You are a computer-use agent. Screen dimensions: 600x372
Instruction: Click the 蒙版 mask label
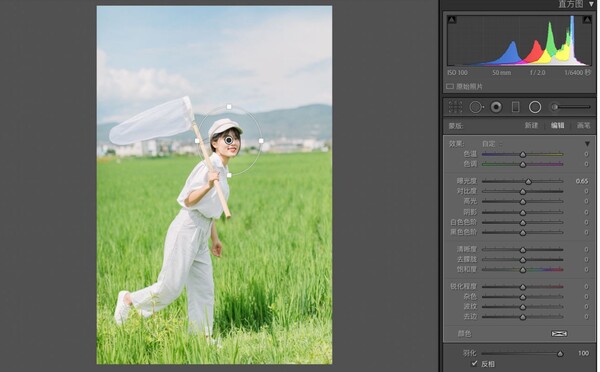pos(456,126)
